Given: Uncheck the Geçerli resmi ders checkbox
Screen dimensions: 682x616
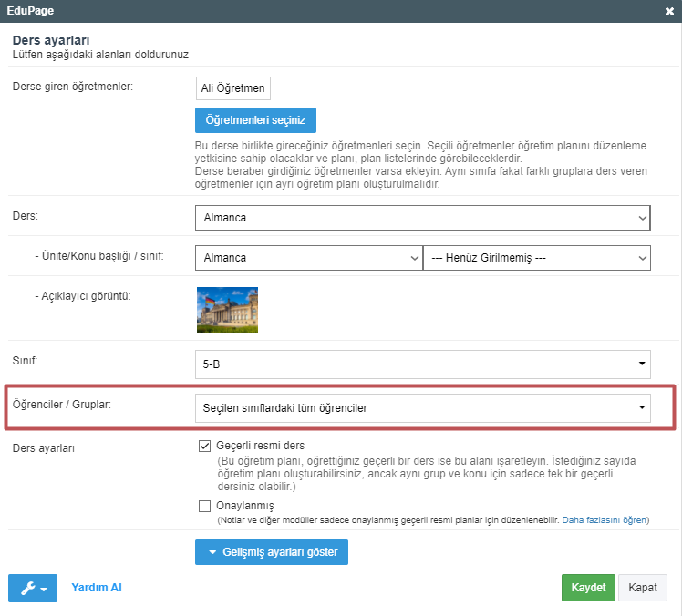Looking at the screenshot, I should click(x=204, y=447).
